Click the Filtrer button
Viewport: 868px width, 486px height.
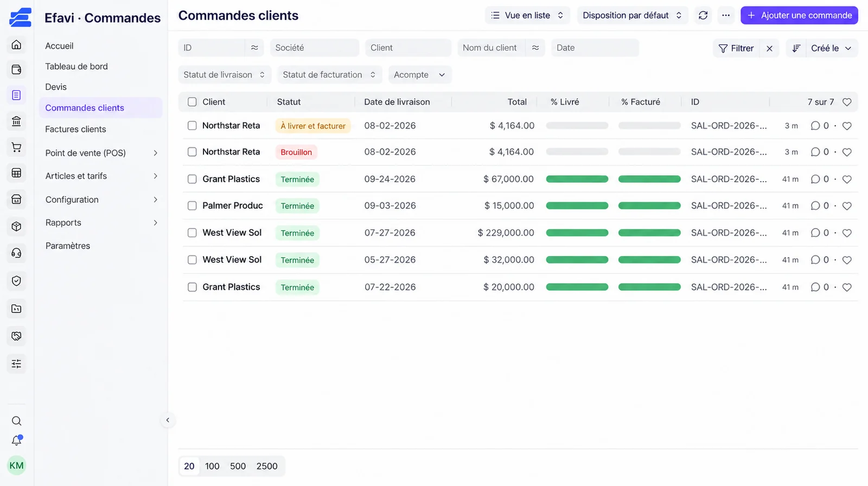pyautogui.click(x=736, y=48)
